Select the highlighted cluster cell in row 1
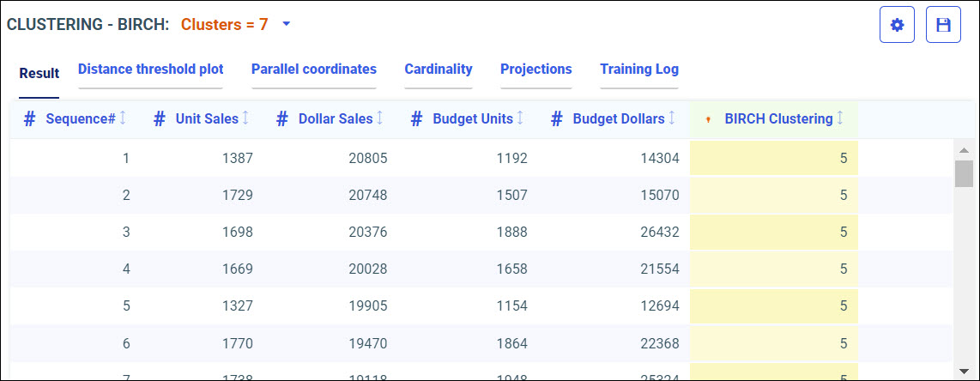This screenshot has width=980, height=381. point(773,158)
